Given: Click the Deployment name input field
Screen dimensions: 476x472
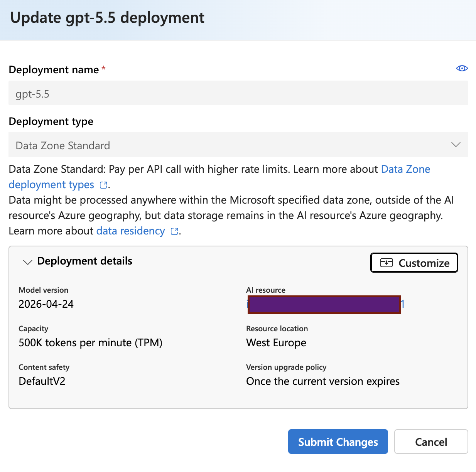Looking at the screenshot, I should (238, 93).
